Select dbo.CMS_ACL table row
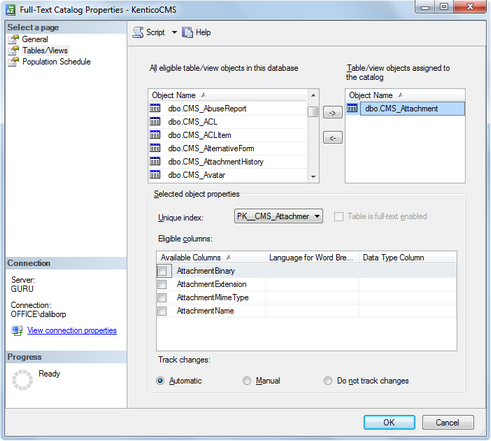This screenshot has height=441, width=491. (x=228, y=122)
